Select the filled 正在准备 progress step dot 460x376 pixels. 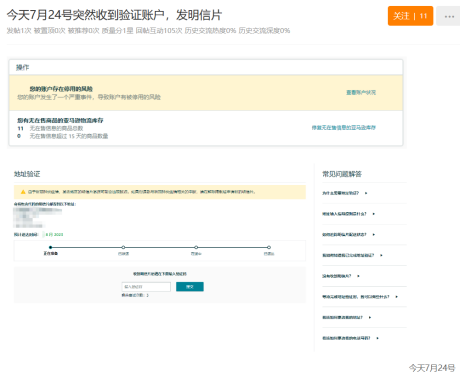pos(50,247)
